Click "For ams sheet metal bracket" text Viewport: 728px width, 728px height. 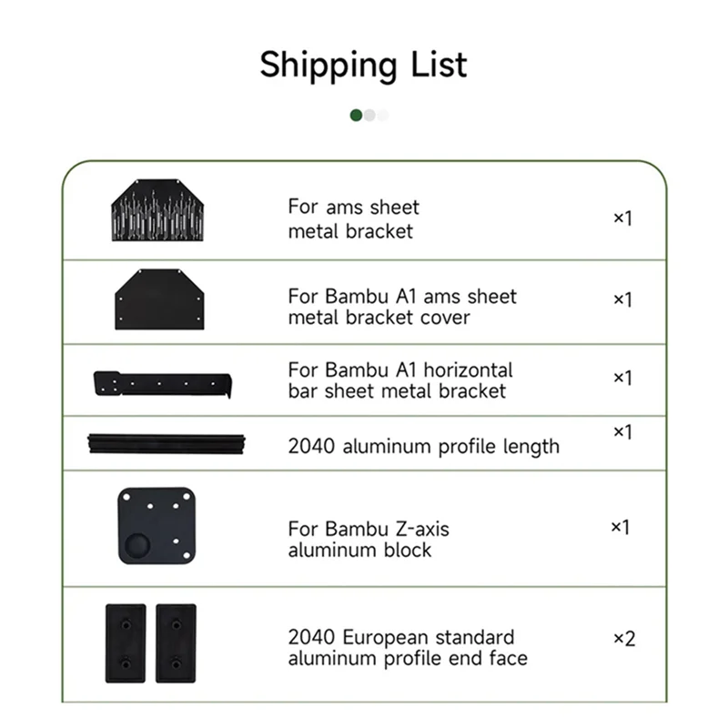353,219
